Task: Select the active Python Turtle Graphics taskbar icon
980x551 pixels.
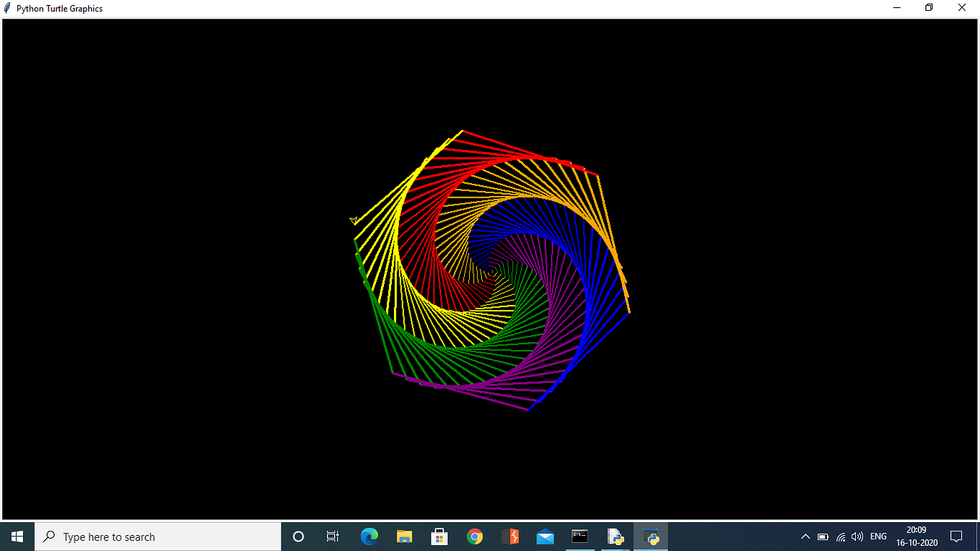Action: pos(650,537)
